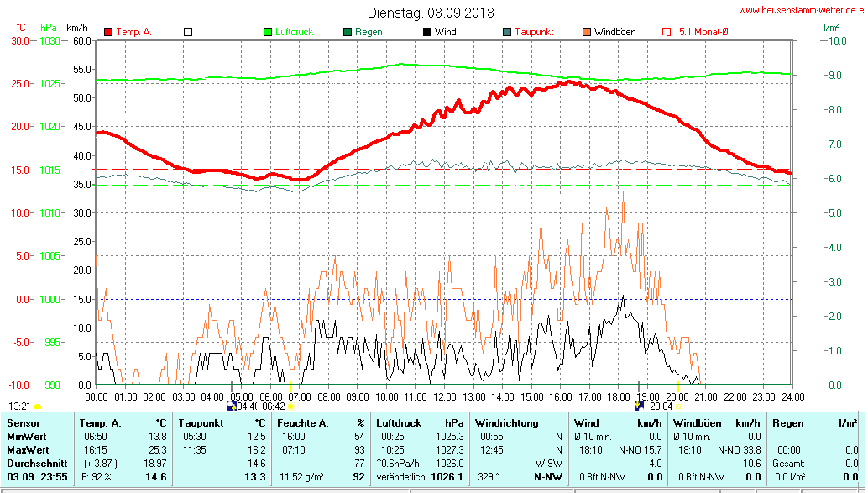
Task: Click the sun icon beside 06:42
Action: (290, 406)
